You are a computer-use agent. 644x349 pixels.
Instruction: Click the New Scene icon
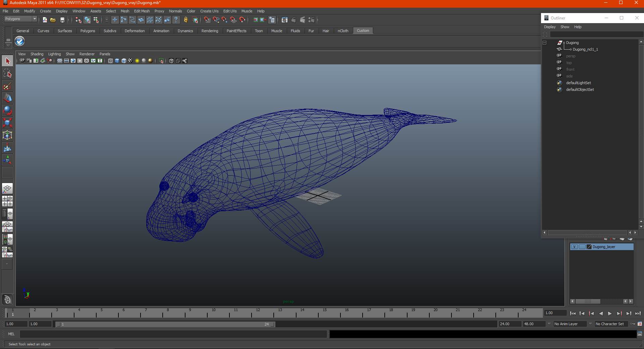45,20
